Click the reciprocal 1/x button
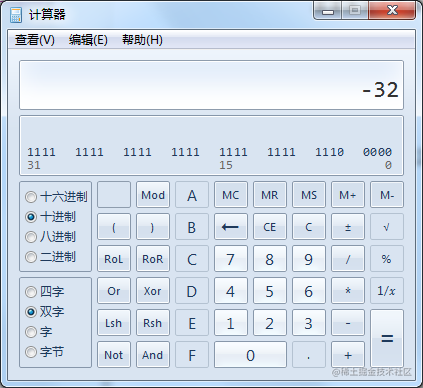 pyautogui.click(x=387, y=291)
